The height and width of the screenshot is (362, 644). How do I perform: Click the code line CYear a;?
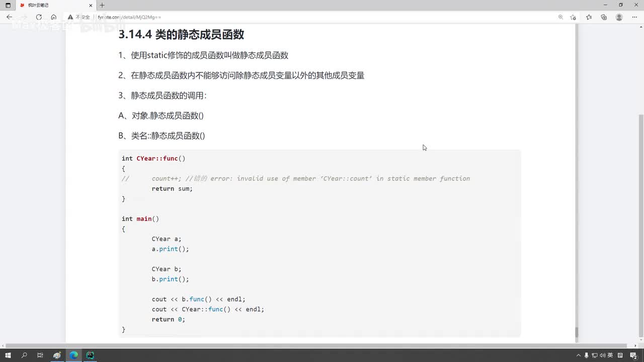point(167,239)
